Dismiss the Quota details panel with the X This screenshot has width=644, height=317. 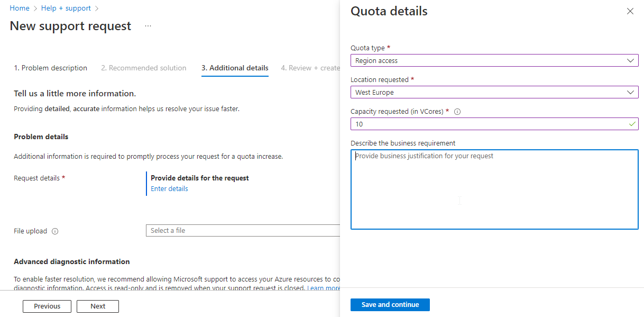click(x=630, y=11)
